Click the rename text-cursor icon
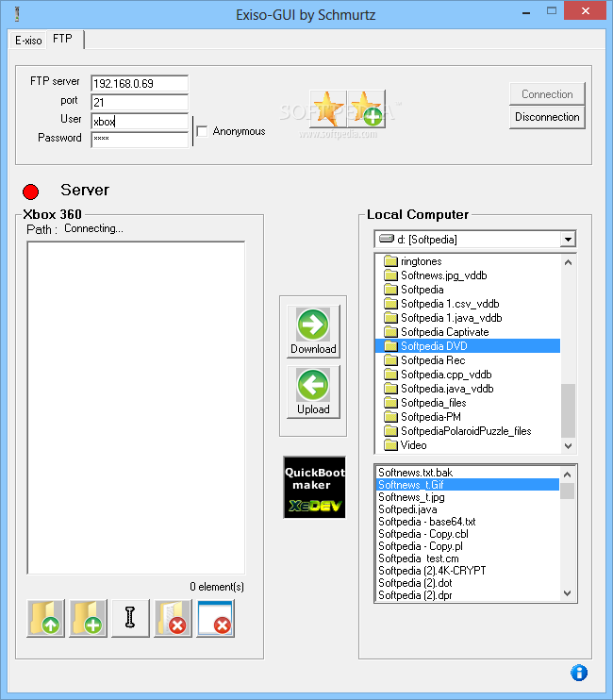The image size is (613, 700). [x=130, y=618]
